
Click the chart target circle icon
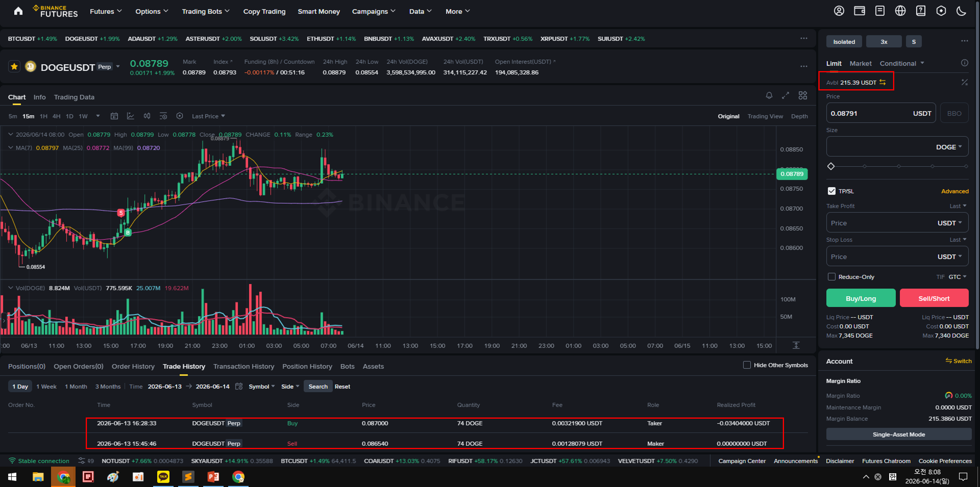click(x=179, y=116)
